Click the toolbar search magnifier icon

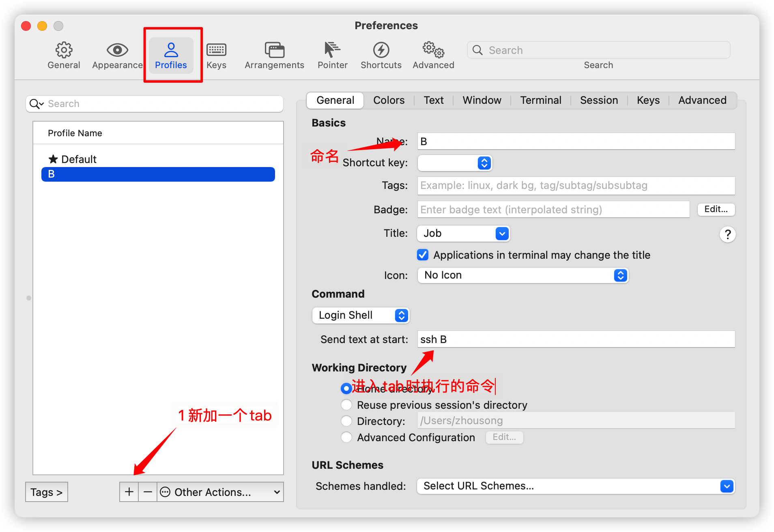pos(477,50)
